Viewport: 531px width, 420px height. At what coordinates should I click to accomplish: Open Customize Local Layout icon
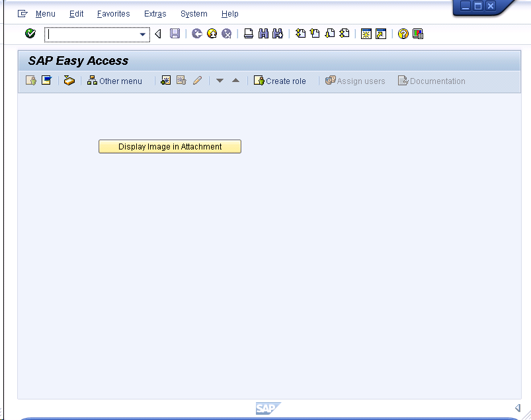(x=418, y=34)
